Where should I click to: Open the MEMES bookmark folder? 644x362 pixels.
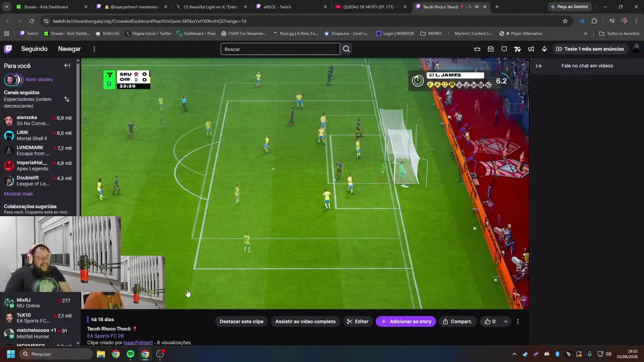tap(431, 34)
